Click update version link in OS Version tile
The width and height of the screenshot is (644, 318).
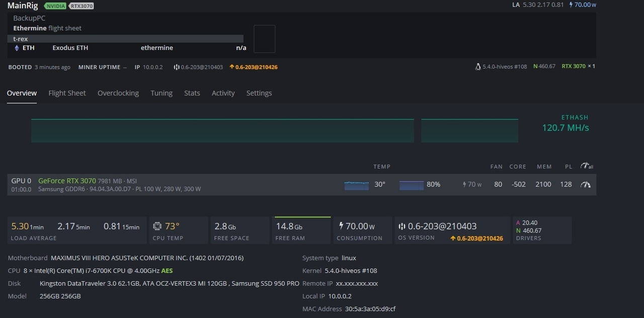[x=476, y=238]
